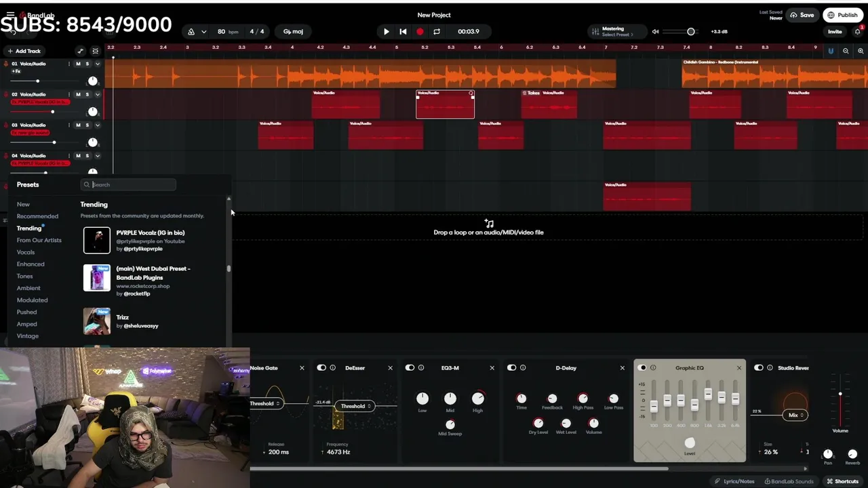Start playback with the Play button
Viewport: 868px width, 488px height.
click(386, 31)
